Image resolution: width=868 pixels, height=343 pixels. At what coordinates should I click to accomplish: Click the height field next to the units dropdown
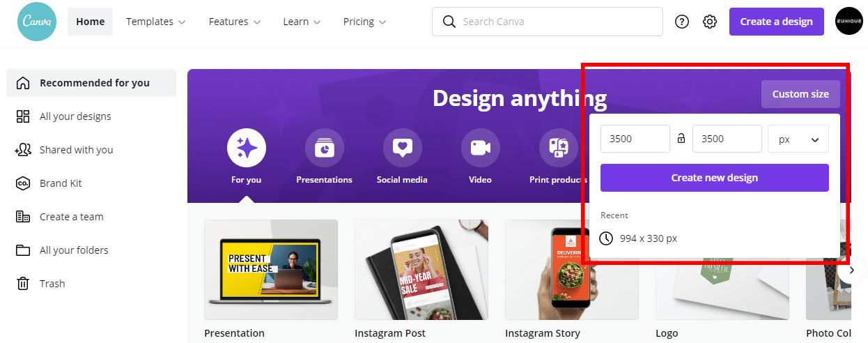(727, 139)
